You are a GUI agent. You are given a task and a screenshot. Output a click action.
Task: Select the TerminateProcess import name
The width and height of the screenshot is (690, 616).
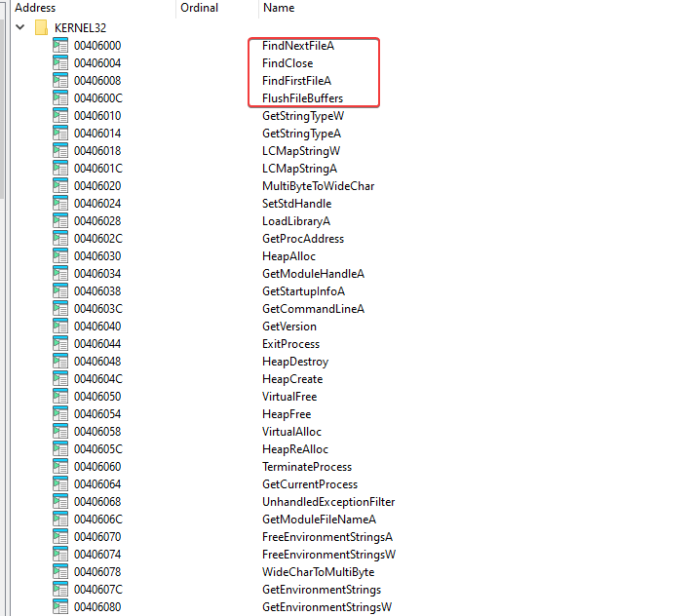click(307, 467)
